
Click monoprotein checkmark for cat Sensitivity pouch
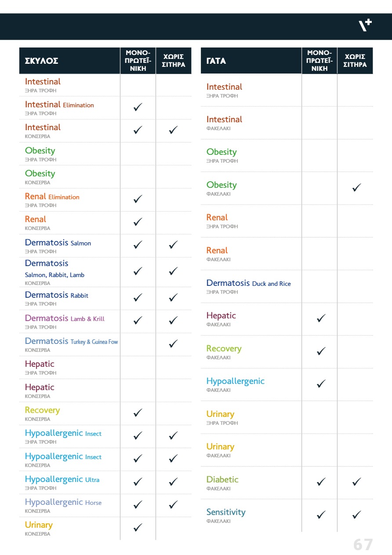[321, 514]
